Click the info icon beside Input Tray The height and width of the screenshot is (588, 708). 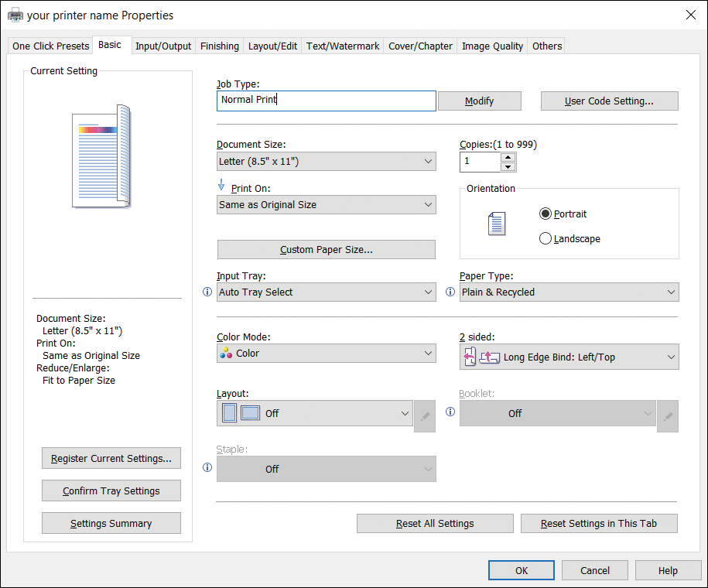(207, 292)
